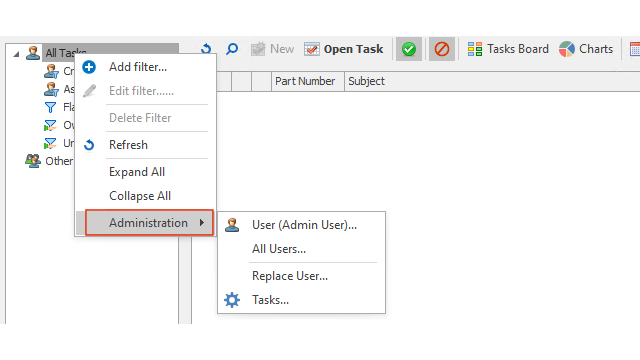The width and height of the screenshot is (640, 360).
Task: Select Expand All from context menu
Action: coord(137,172)
